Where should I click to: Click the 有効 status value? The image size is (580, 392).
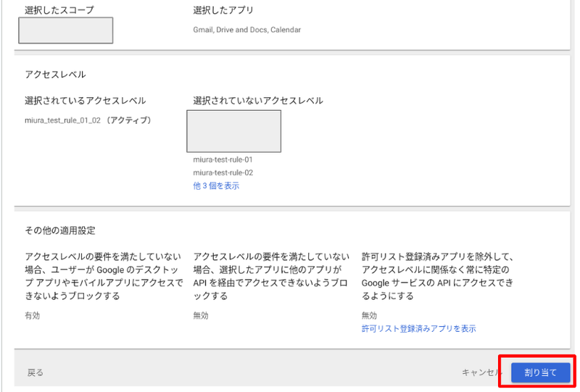pyautogui.click(x=32, y=315)
